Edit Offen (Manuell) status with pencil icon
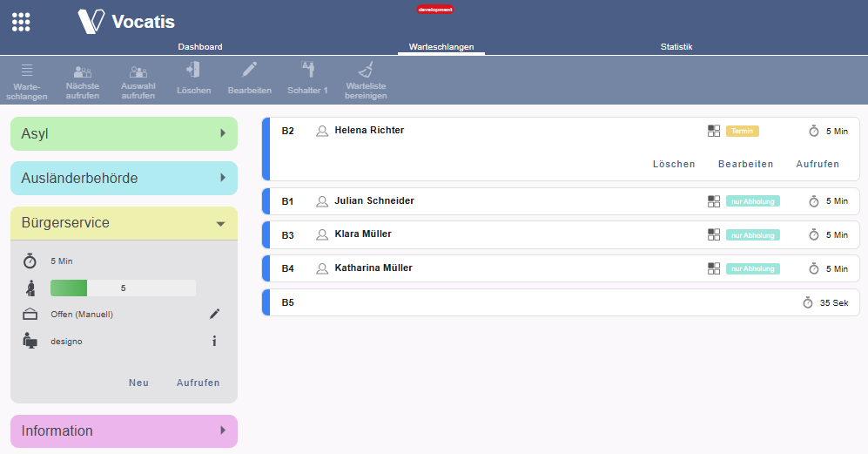 pos(215,315)
